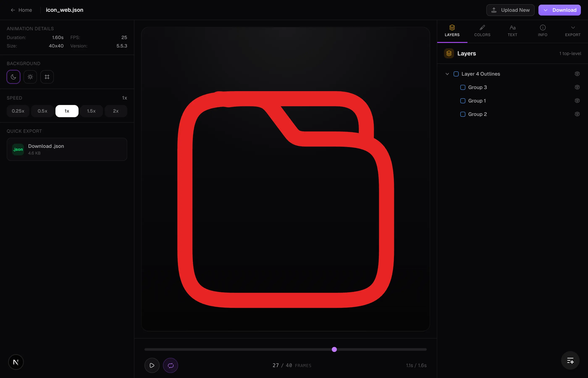Click the Upload New button
Viewport: 588px width, 378px height.
(510, 10)
